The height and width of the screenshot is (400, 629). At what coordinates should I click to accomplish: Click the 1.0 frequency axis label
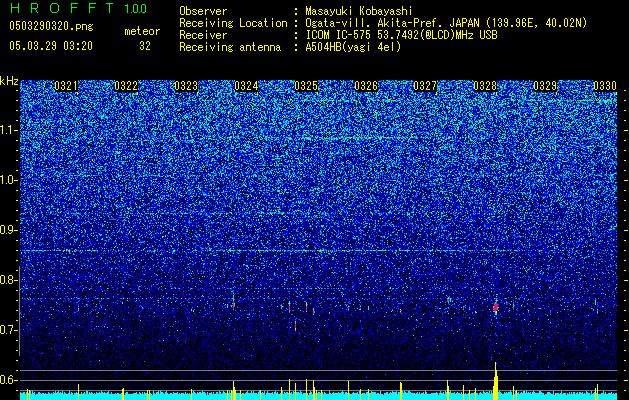(x=9, y=180)
